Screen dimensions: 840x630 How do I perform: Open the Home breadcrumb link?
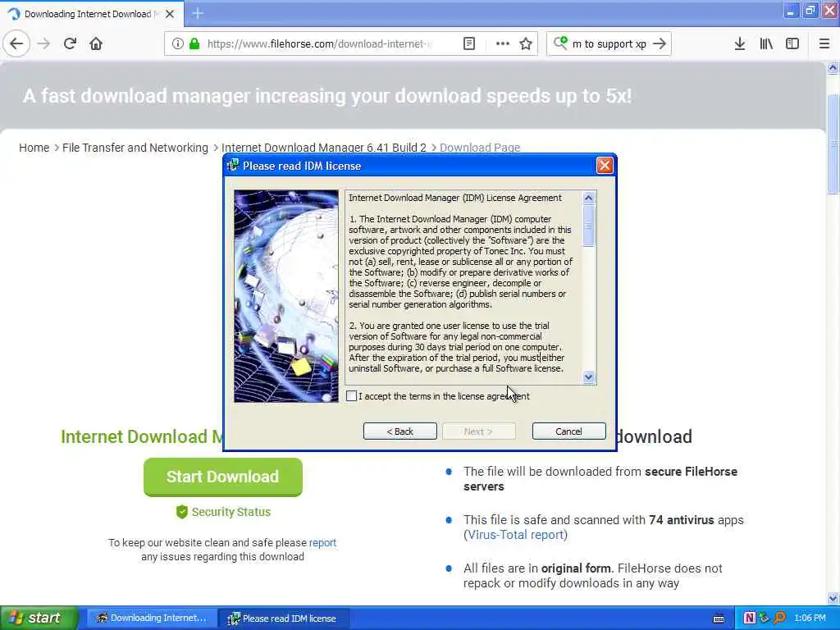click(34, 148)
